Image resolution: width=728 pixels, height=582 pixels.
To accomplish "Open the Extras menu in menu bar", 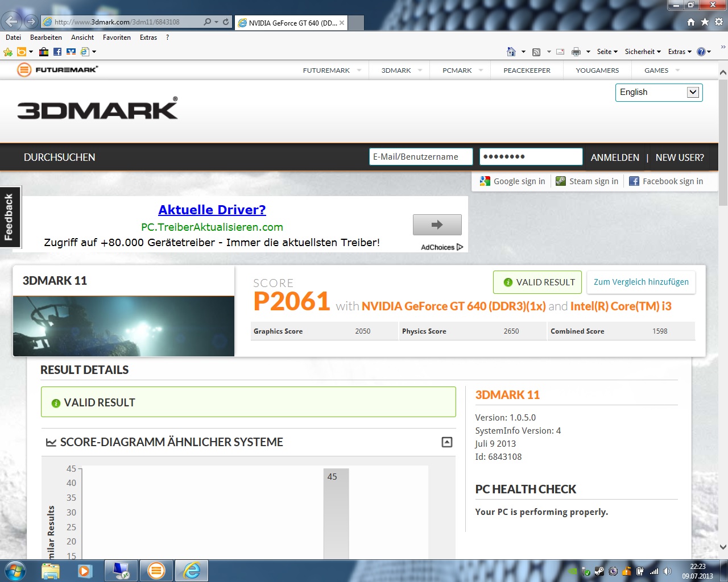I will tap(148, 38).
